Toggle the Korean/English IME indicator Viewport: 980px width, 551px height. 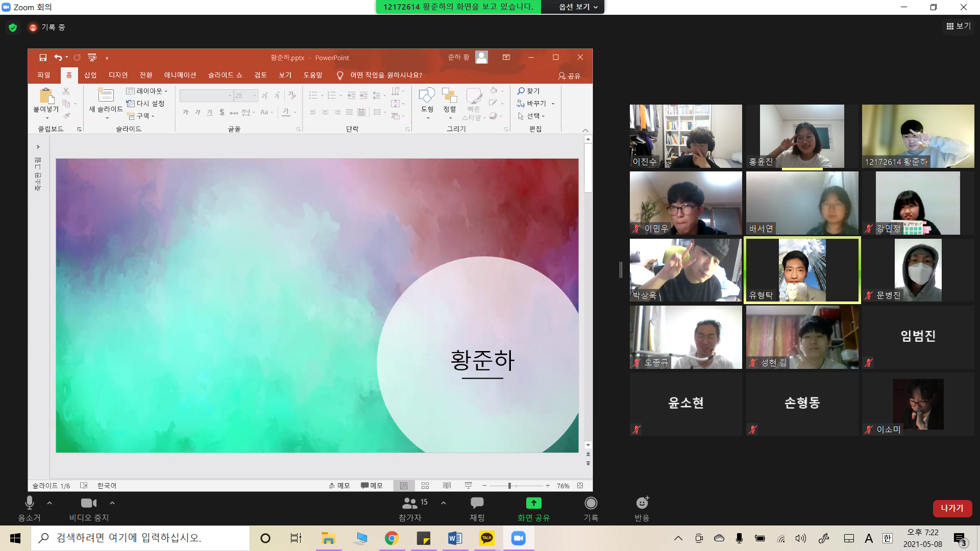click(x=887, y=538)
